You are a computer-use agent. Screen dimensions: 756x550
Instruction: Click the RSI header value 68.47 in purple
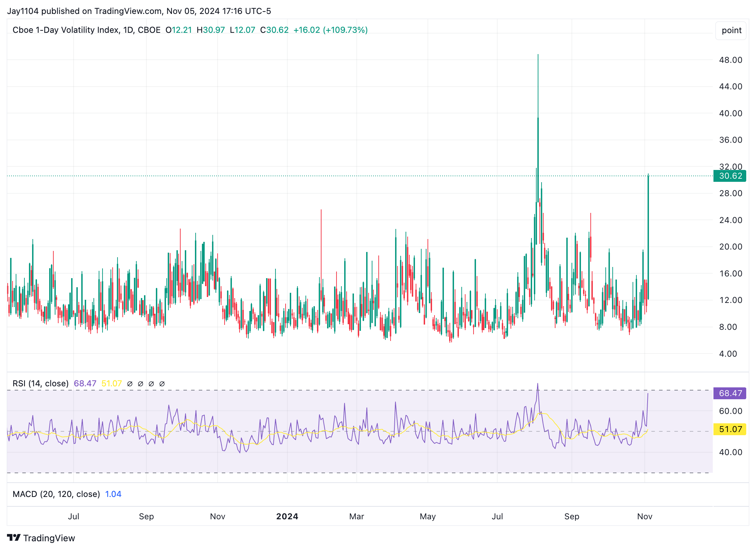point(85,384)
